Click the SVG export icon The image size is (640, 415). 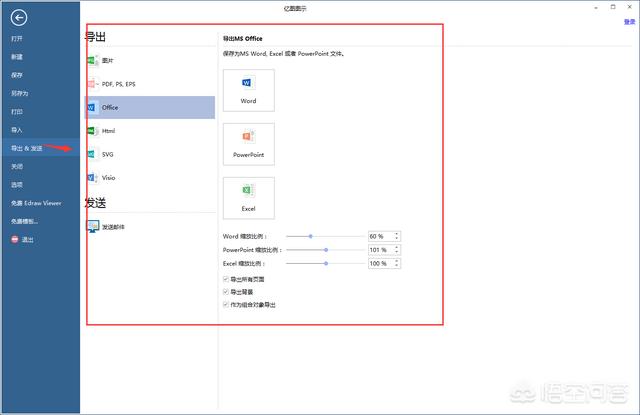(x=93, y=154)
